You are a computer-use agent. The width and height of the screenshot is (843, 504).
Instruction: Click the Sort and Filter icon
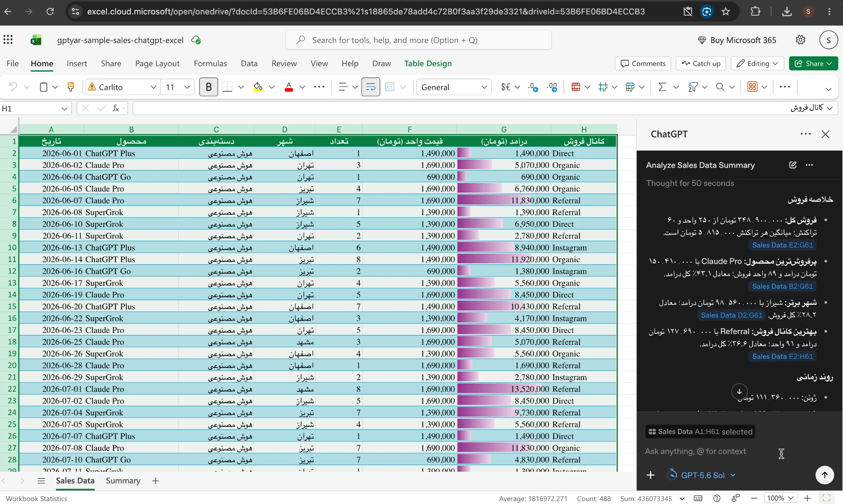[x=693, y=87]
